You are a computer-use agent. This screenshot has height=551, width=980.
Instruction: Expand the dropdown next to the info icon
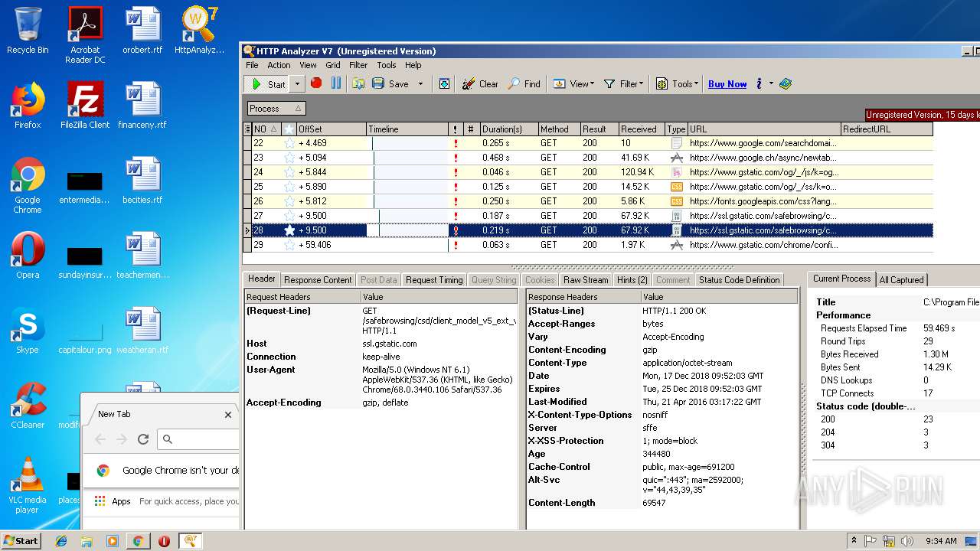(x=771, y=83)
